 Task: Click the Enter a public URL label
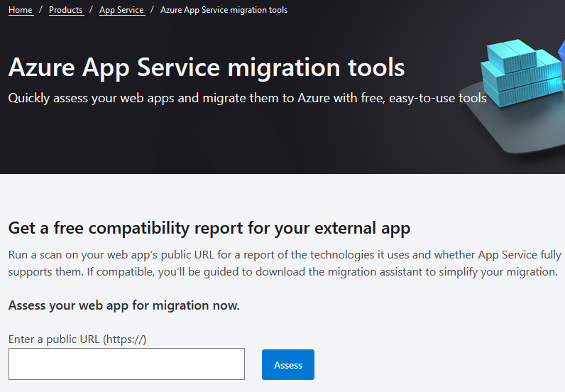(x=77, y=339)
